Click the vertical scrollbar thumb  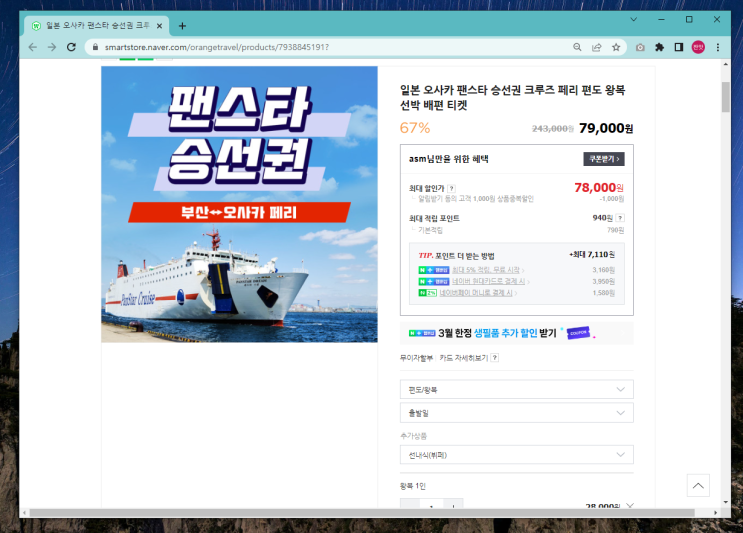[725, 97]
